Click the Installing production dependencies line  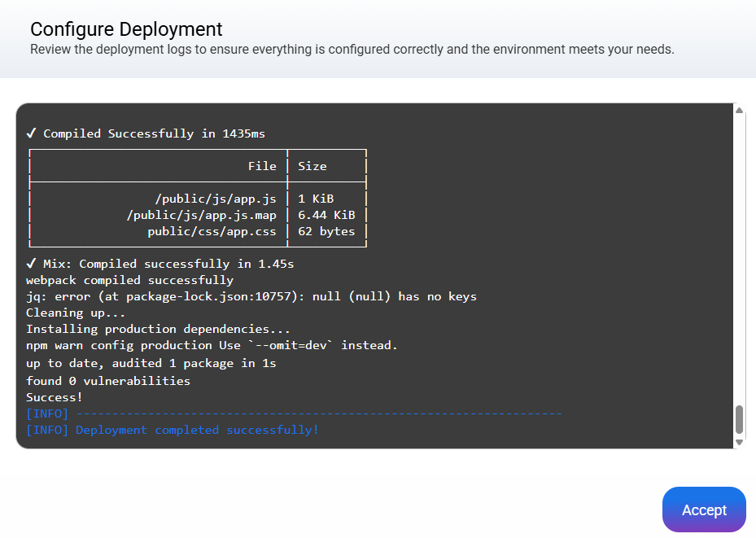click(158, 329)
